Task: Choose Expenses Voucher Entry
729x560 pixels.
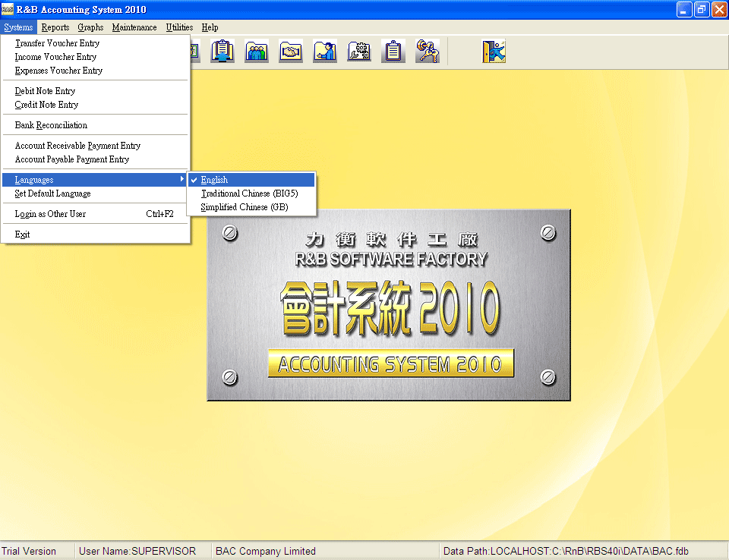Action: point(96,71)
